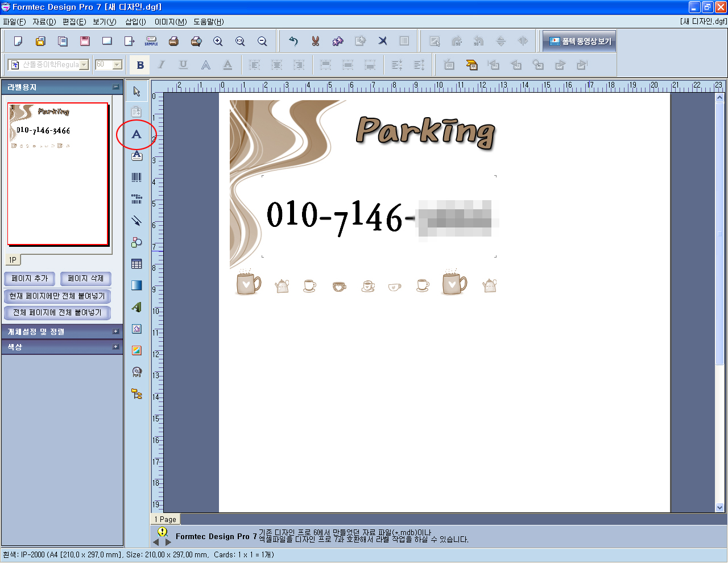Undo the last action arrow
This screenshot has height=563, width=728.
[x=293, y=41]
